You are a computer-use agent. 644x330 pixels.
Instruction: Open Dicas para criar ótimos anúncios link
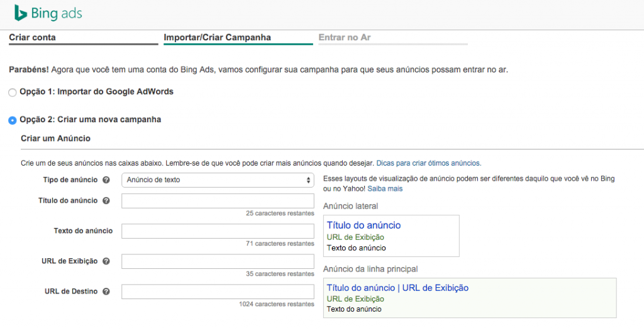click(x=429, y=163)
